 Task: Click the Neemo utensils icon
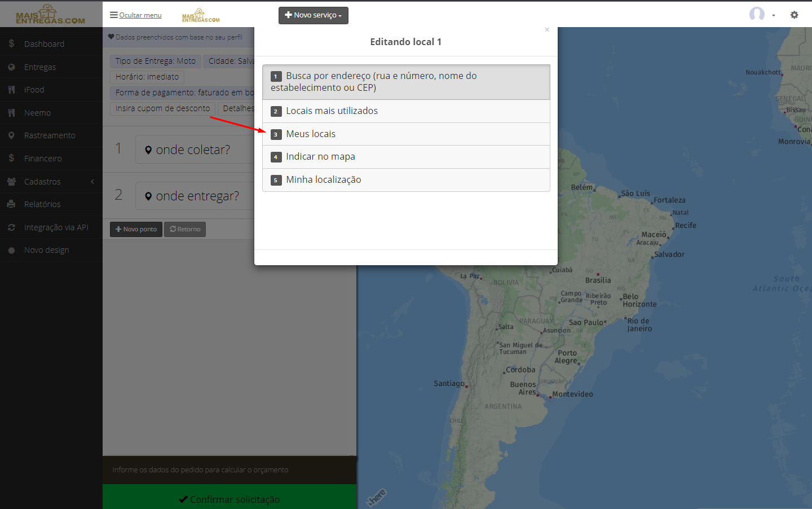11,113
